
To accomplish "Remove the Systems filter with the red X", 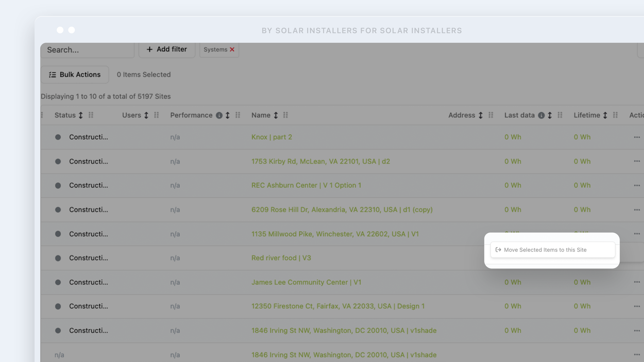I will (232, 49).
